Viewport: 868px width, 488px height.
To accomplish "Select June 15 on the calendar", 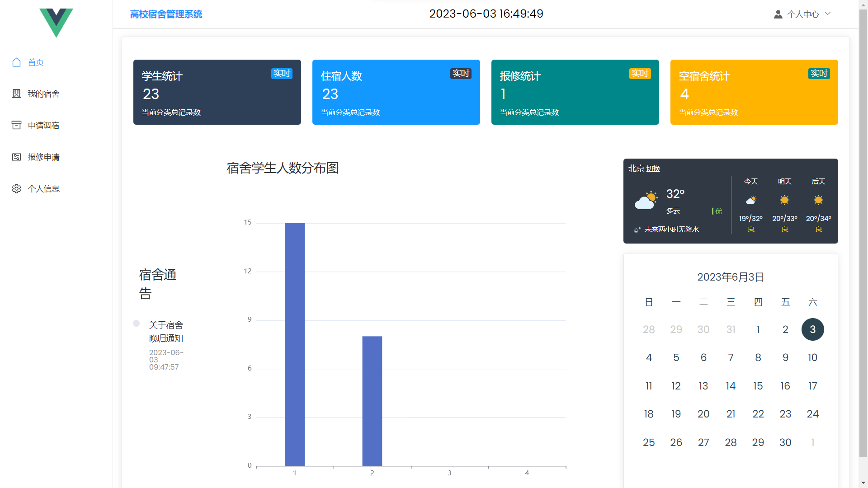I will coord(758,386).
